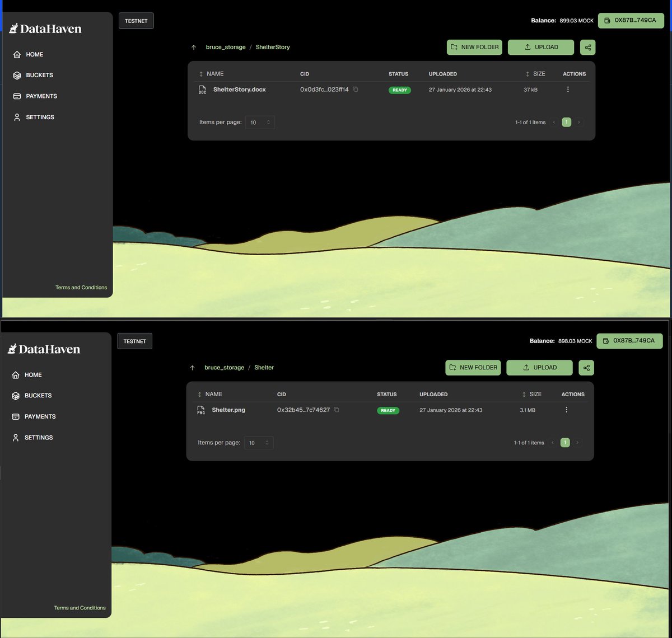Viewport: 672px width, 638px height.
Task: Click the DataHaven logo in the top window
Action: (45, 29)
